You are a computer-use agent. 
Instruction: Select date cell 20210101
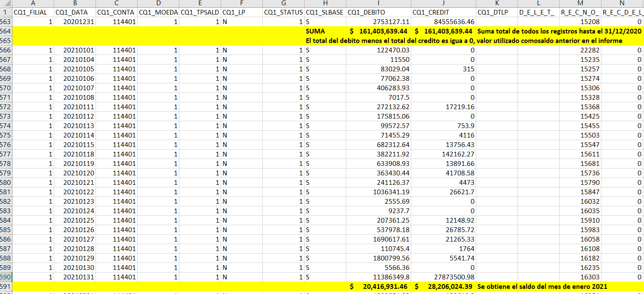[75, 50]
